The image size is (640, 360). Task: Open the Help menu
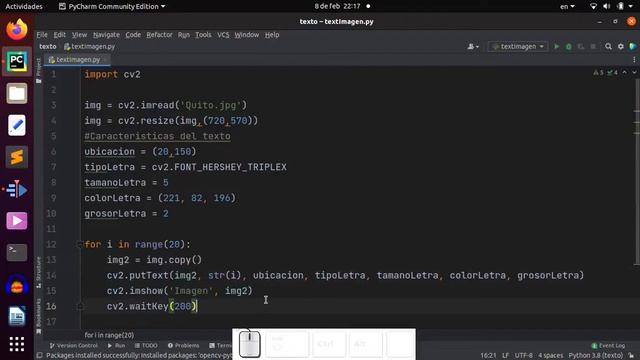click(x=272, y=35)
